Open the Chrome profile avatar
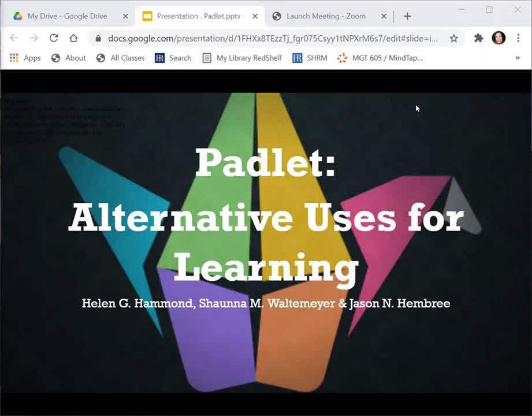 click(x=498, y=38)
